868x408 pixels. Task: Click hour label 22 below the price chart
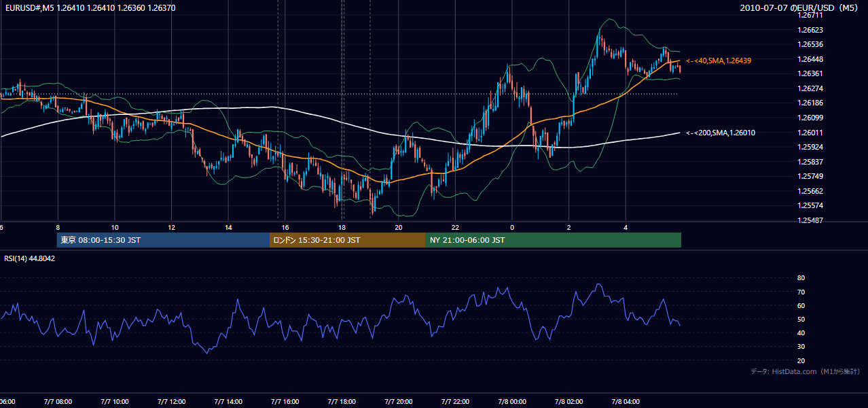coord(456,228)
